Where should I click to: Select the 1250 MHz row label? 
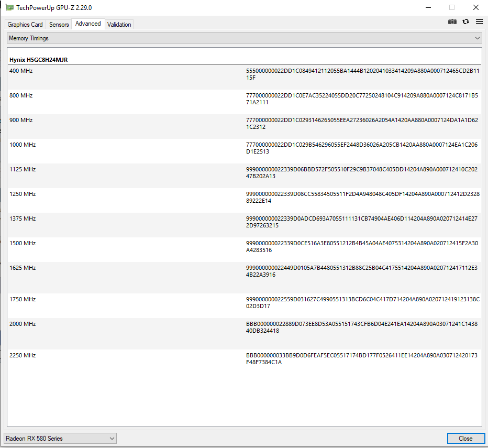(x=23, y=194)
